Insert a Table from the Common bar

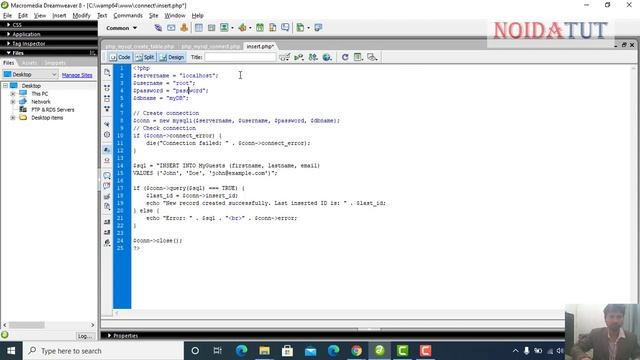pos(198,28)
